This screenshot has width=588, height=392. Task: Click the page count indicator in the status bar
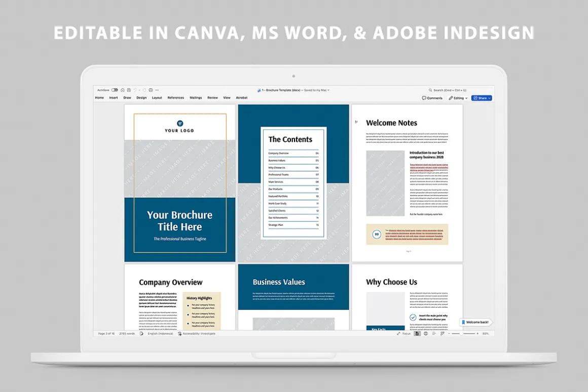[106, 334]
